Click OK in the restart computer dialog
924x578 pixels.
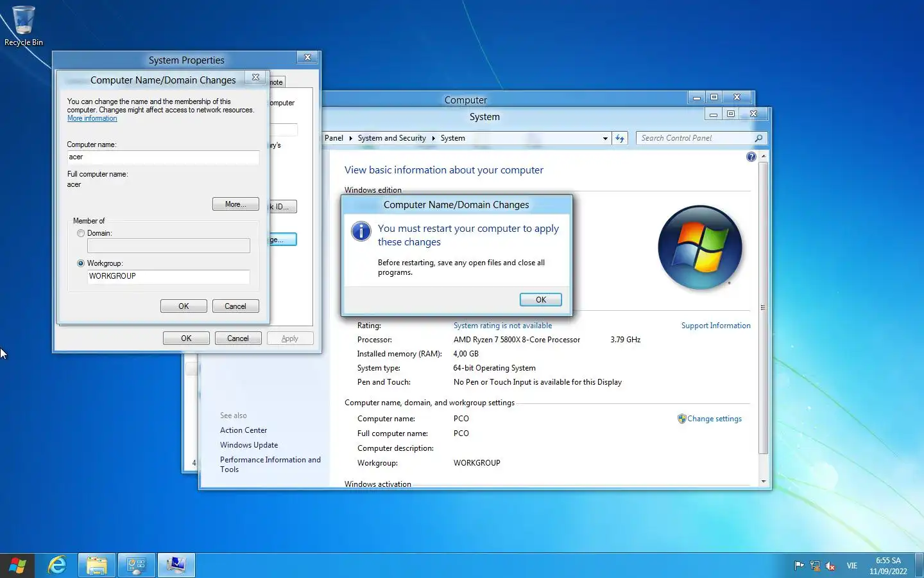pos(541,299)
